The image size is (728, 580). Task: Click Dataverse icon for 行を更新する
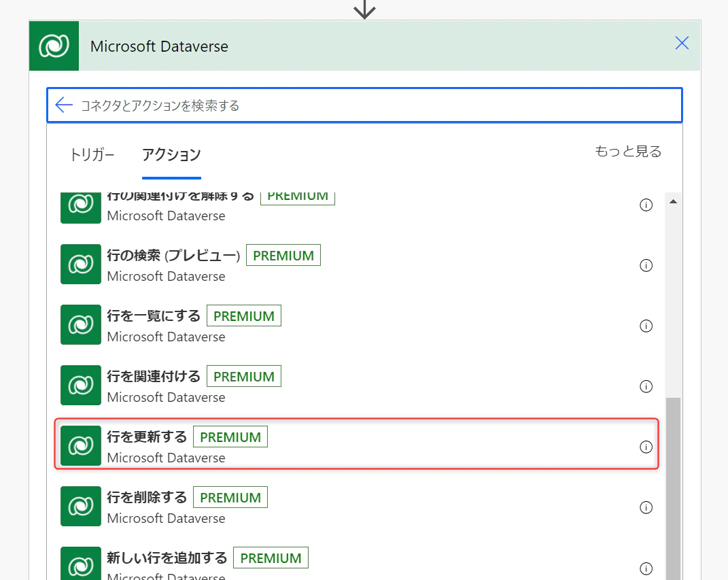tap(81, 446)
